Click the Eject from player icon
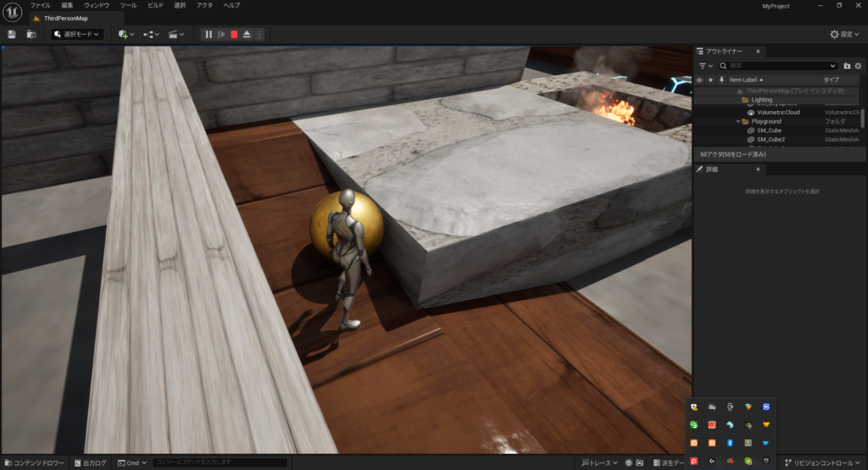The height and width of the screenshot is (470, 868). pos(247,34)
